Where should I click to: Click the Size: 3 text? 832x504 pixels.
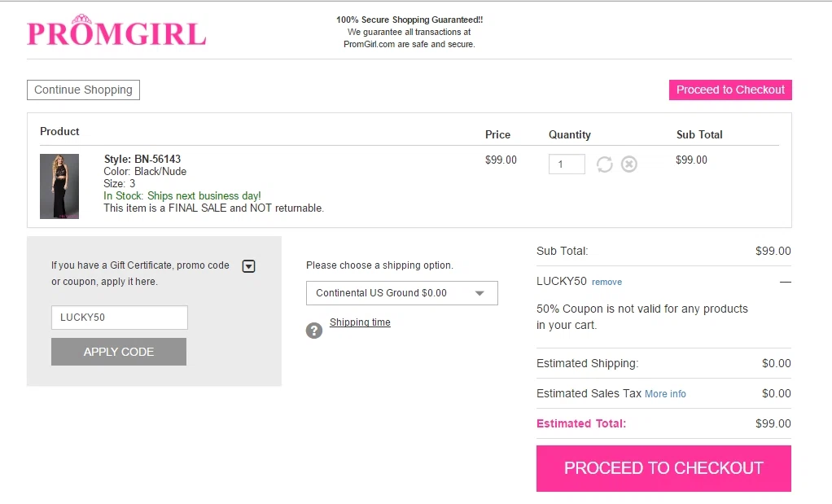(x=120, y=183)
